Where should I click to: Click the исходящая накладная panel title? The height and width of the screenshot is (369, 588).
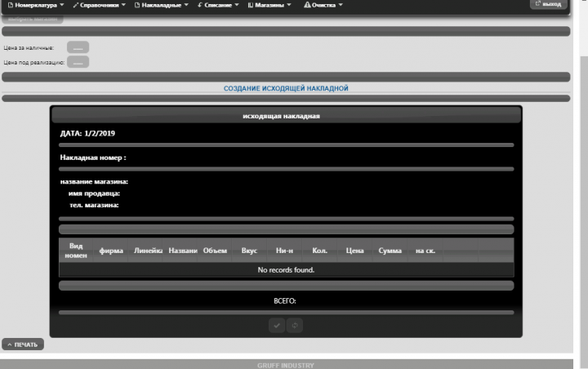tap(281, 116)
